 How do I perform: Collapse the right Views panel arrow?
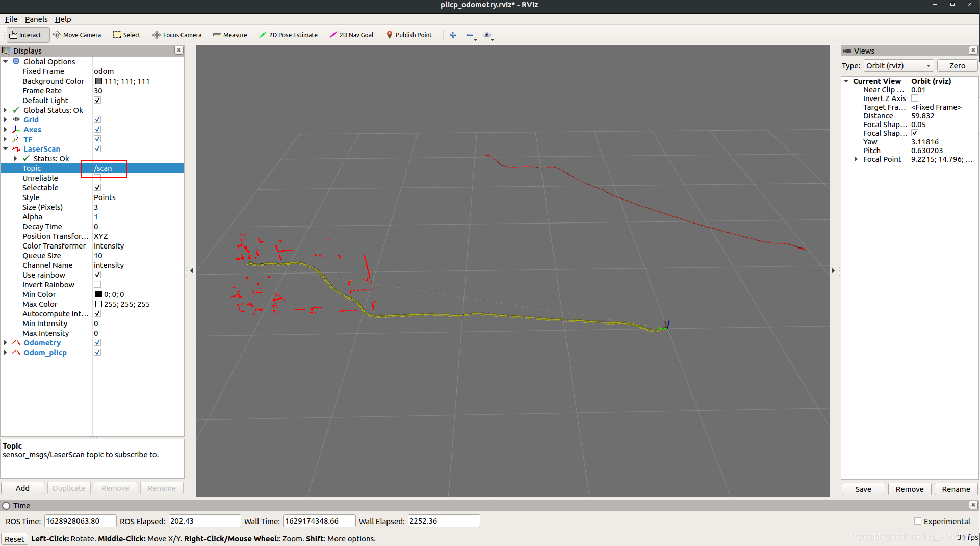tap(833, 271)
